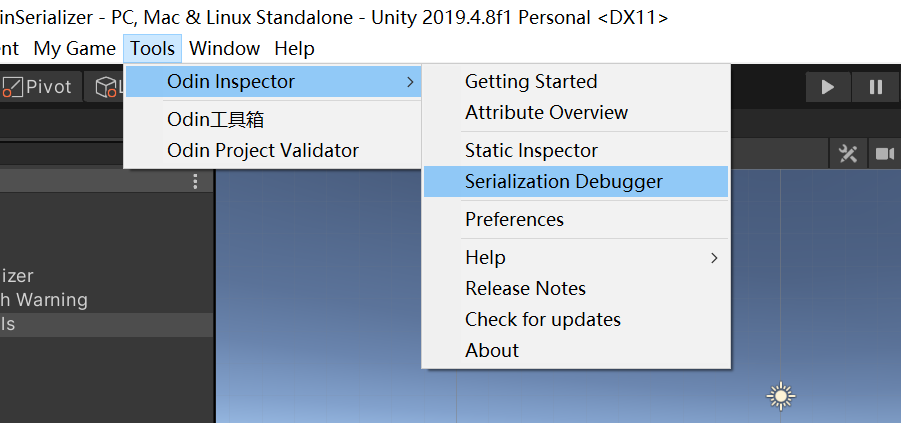The image size is (901, 423).
Task: Click the Play button in toolbar
Action: pos(827,87)
